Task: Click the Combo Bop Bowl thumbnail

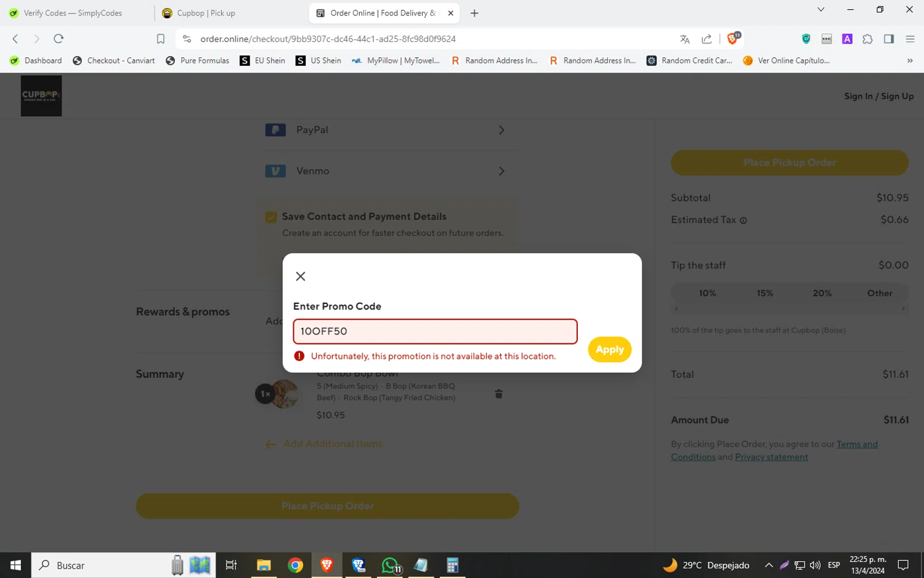Action: point(285,394)
